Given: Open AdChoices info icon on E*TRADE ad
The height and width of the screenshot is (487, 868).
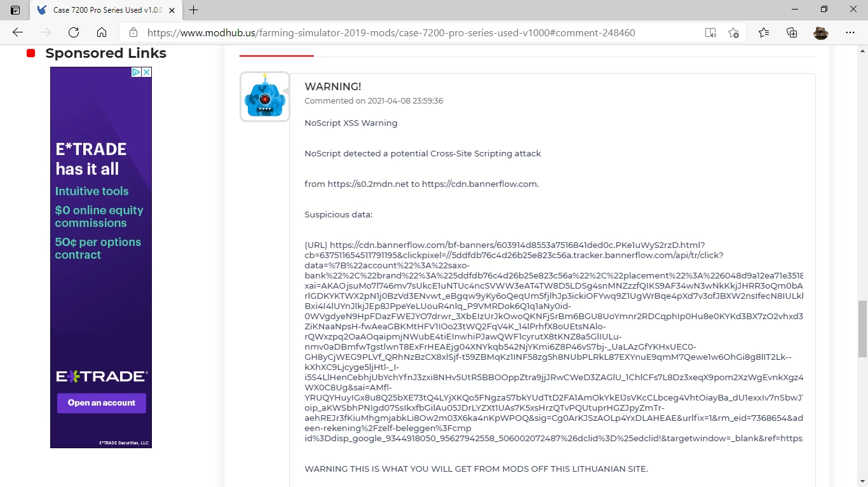Looking at the screenshot, I should click(x=136, y=72).
